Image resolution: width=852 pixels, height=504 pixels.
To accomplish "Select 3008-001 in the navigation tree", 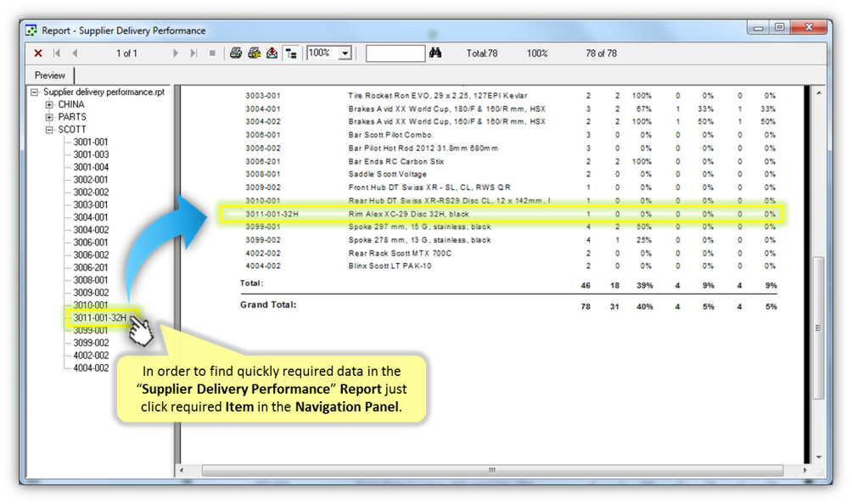I will pyautogui.click(x=91, y=280).
